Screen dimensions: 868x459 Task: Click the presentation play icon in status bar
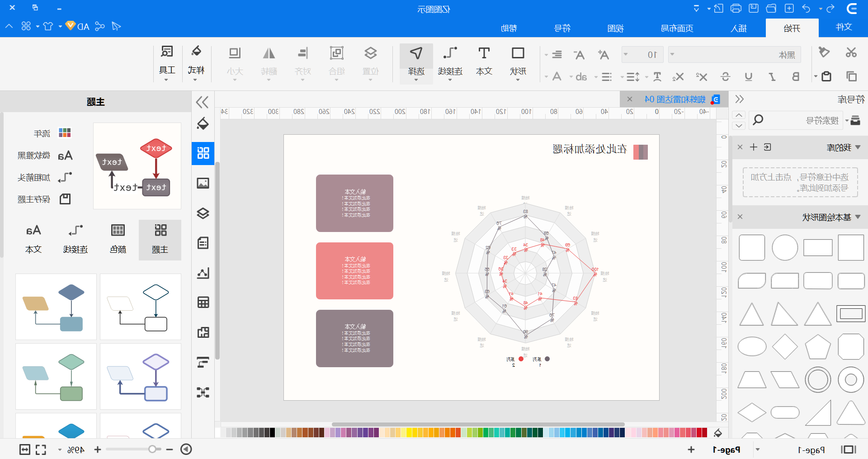pos(186,450)
